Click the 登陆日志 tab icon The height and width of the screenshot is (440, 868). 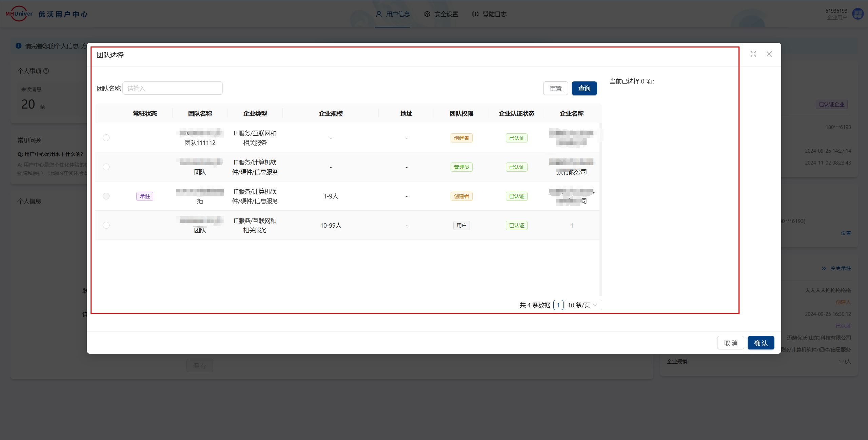click(475, 14)
